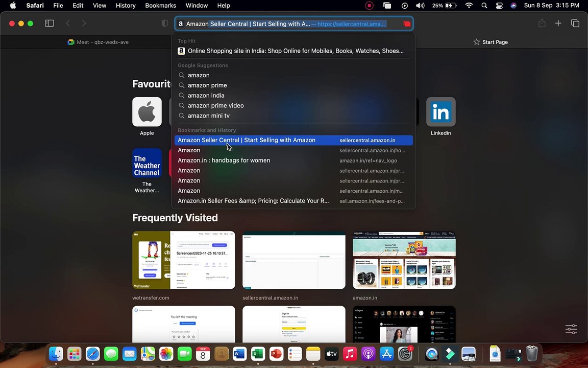Open Launchpad from the Dock

pyautogui.click(x=74, y=354)
